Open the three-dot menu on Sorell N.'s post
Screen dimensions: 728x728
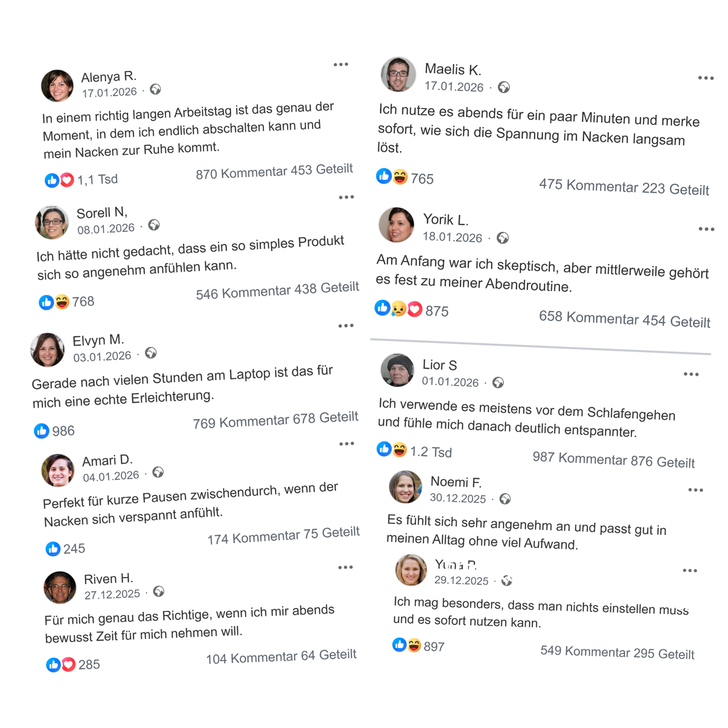pos(346,197)
